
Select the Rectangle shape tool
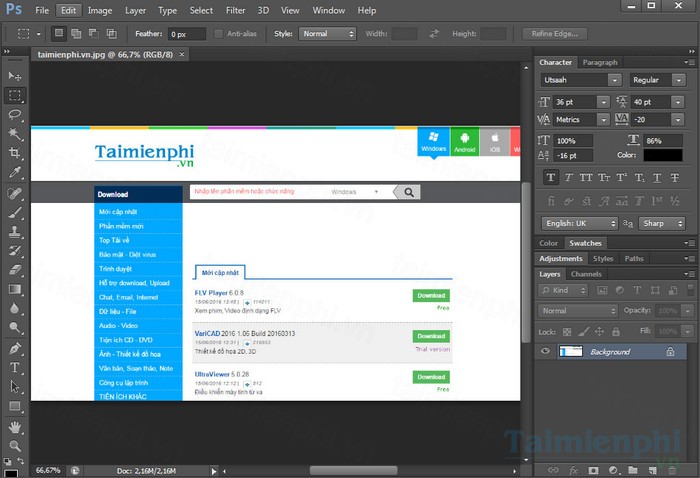click(x=15, y=406)
